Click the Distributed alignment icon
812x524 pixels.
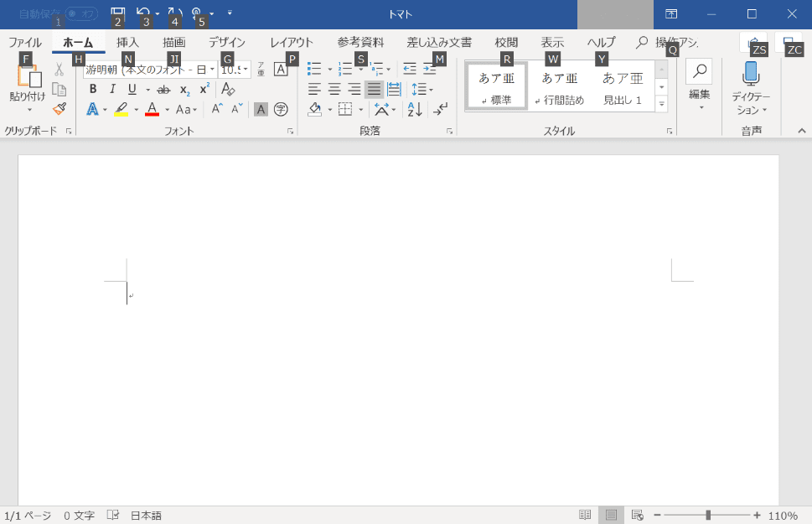coord(394,89)
